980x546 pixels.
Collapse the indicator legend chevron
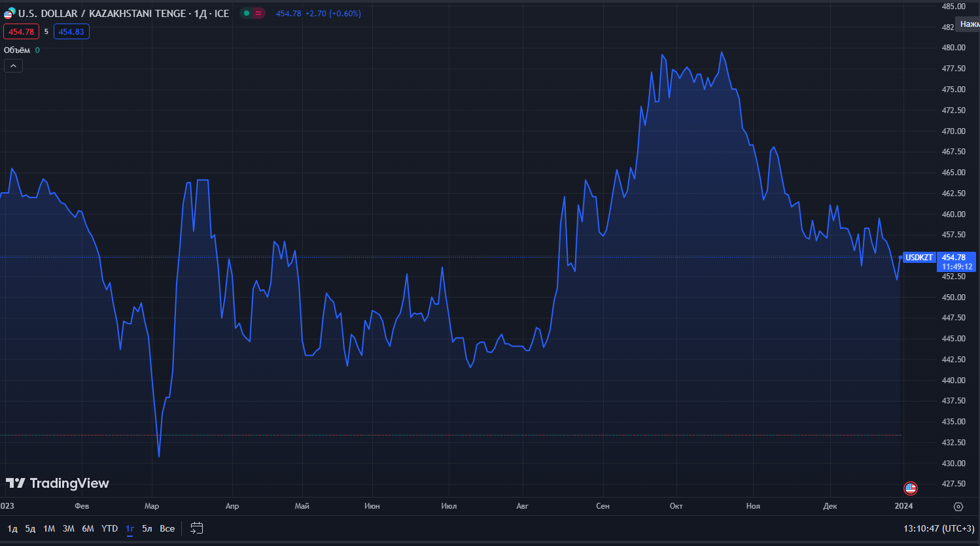(x=13, y=65)
